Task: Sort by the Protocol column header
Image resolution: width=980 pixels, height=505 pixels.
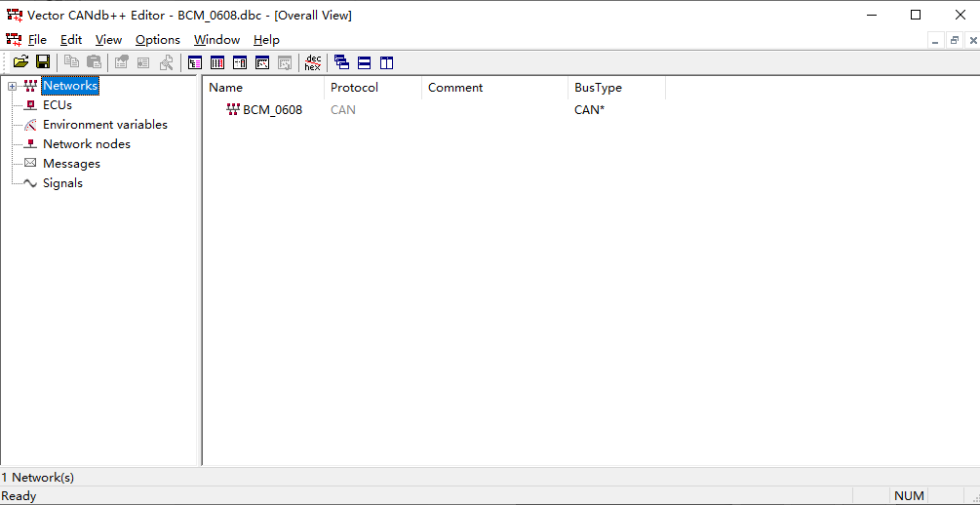Action: 373,88
